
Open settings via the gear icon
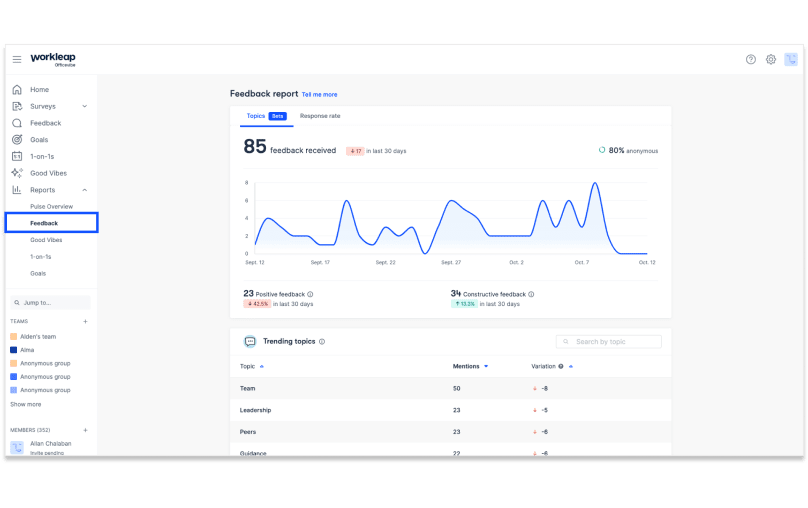(x=771, y=59)
